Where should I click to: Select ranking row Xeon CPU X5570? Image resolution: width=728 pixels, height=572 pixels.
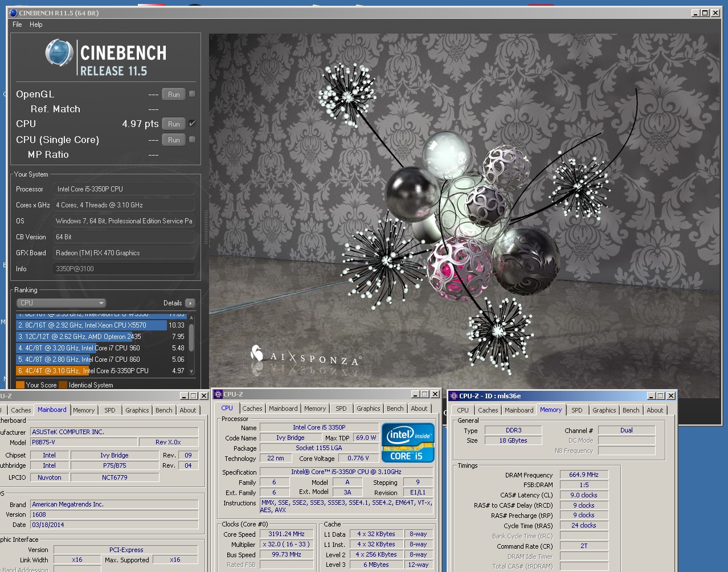101,325
